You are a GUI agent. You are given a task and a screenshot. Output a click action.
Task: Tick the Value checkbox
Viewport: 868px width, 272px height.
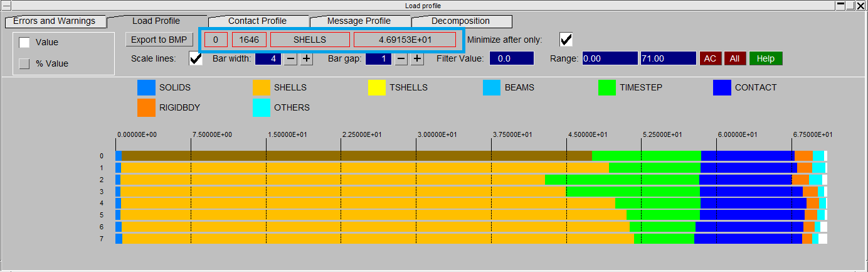pos(24,42)
